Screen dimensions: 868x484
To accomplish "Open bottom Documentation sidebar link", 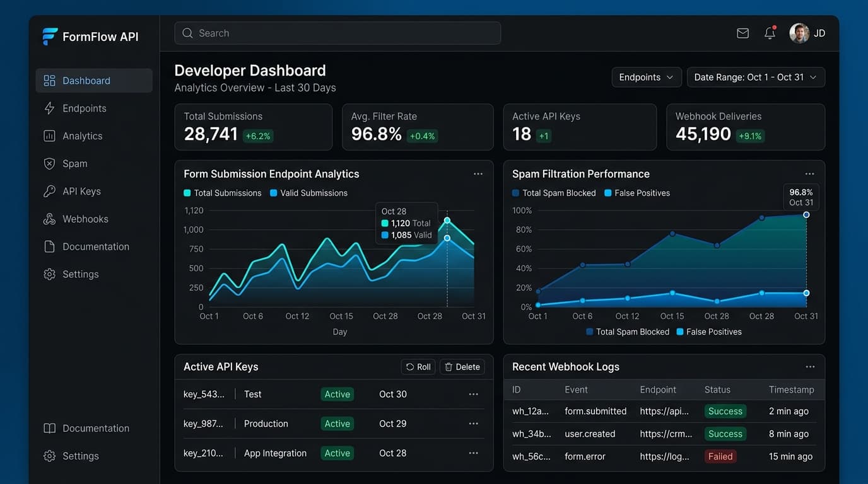I will point(94,429).
